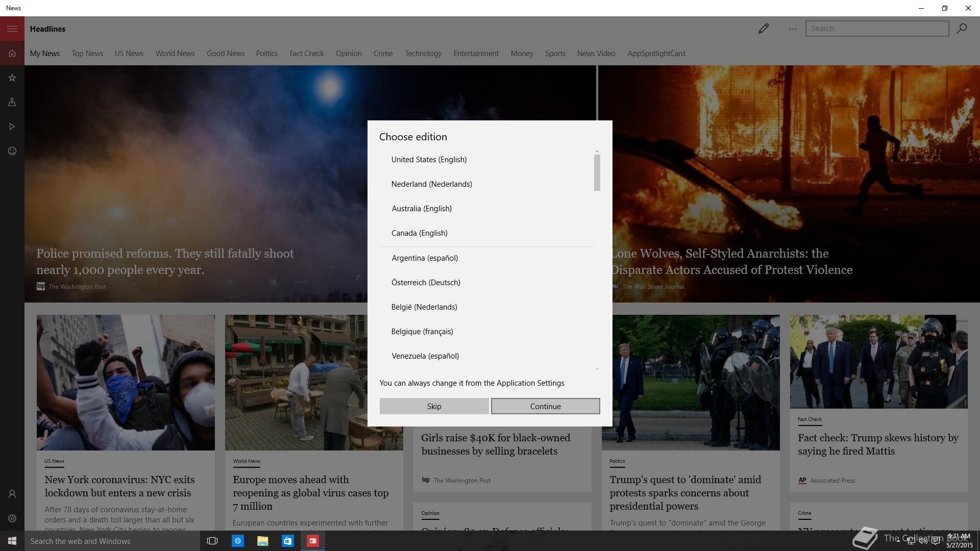Image resolution: width=980 pixels, height=551 pixels.
Task: Switch to the My News tab
Action: [45, 54]
